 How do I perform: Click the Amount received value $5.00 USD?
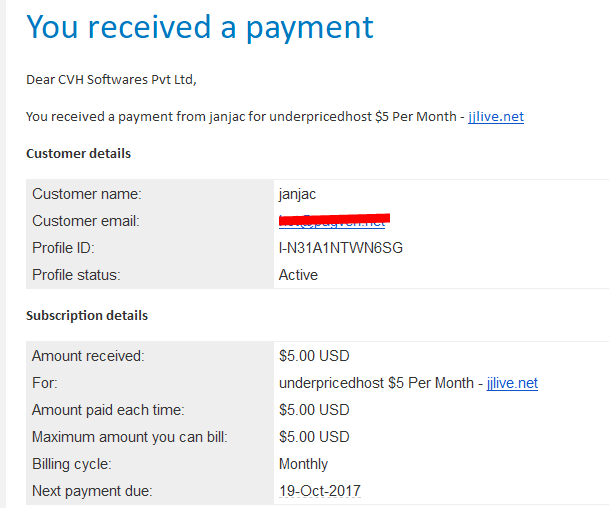click(x=314, y=356)
